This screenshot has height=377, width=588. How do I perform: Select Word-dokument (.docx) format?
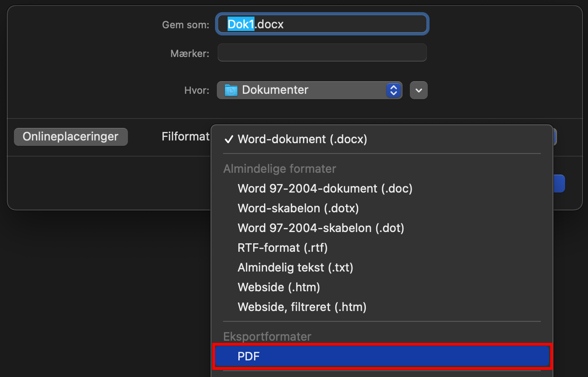click(302, 140)
